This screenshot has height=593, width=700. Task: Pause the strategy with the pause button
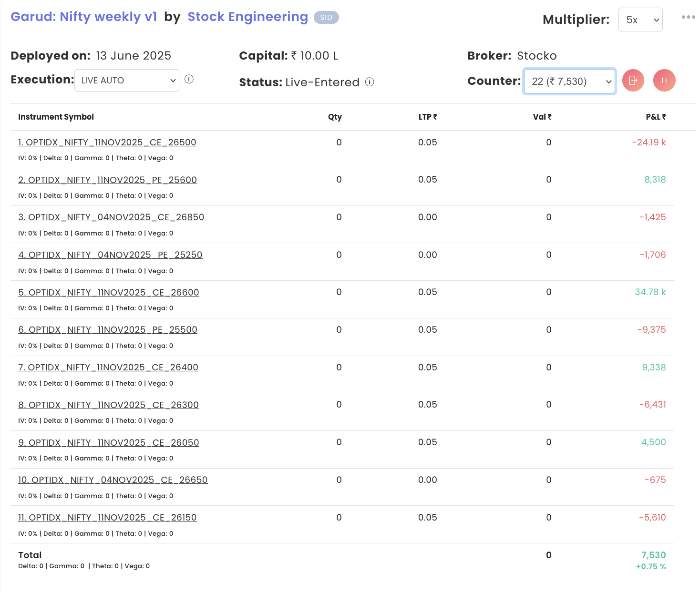(x=664, y=80)
